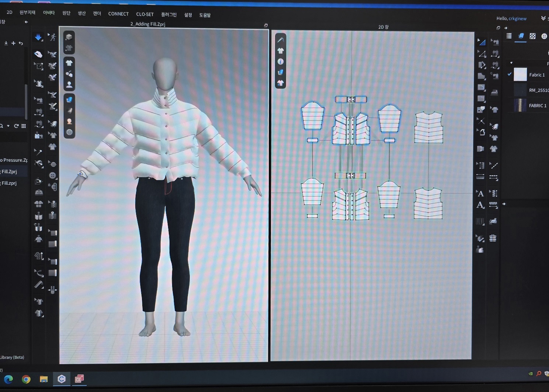The image size is (549, 392).
Task: Open Google Chrome from the taskbar
Action: pos(26,379)
